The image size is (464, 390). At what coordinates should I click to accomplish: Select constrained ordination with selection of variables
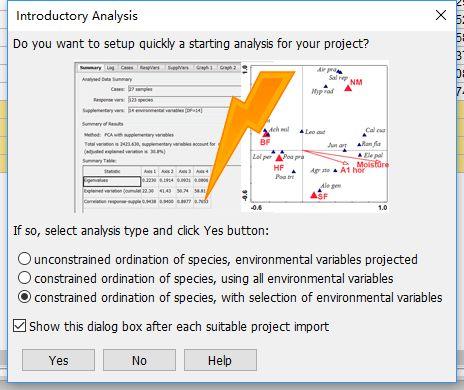tap(25, 297)
